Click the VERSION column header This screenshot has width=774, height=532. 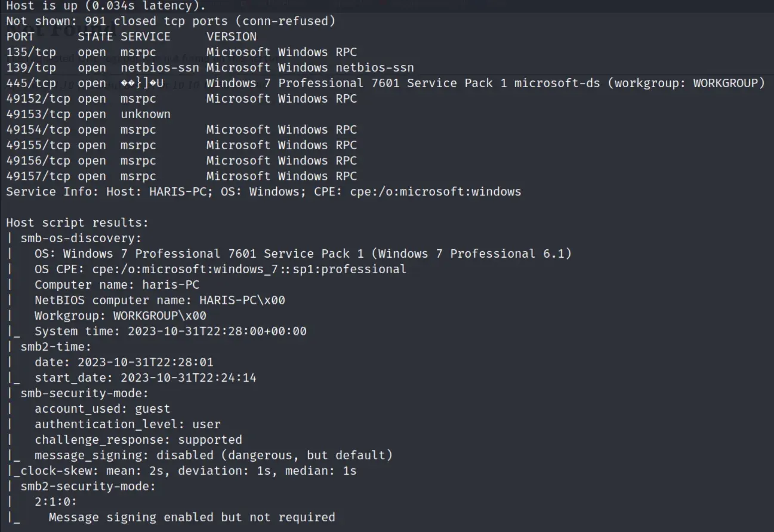click(232, 36)
